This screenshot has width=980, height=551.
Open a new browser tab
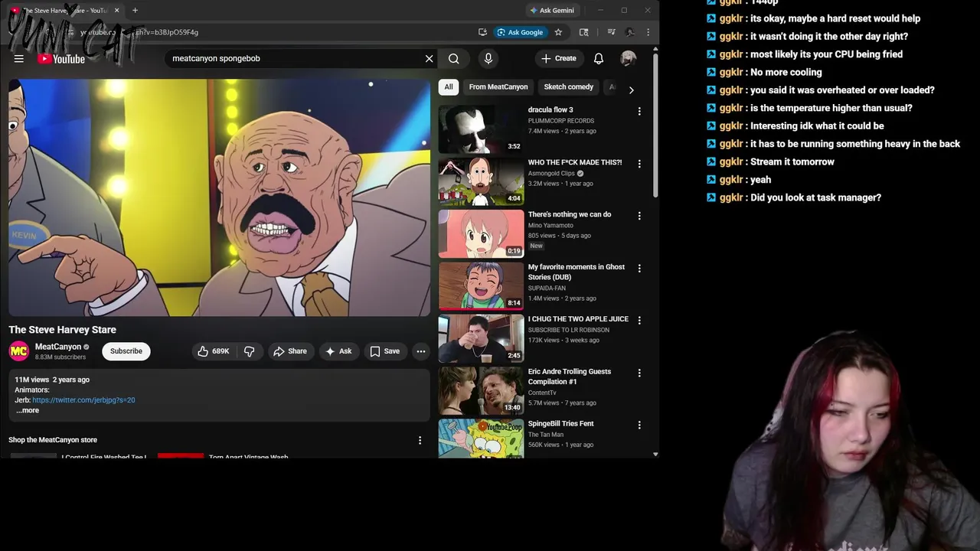point(135,10)
